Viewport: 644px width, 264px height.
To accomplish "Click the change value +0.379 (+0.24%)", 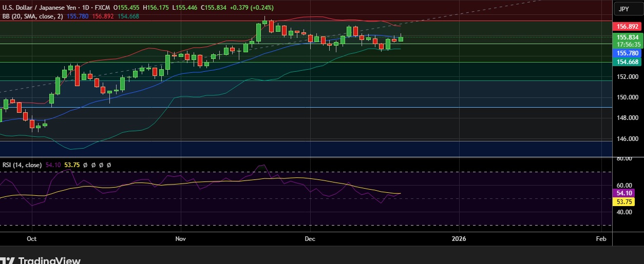I will [x=252, y=8].
